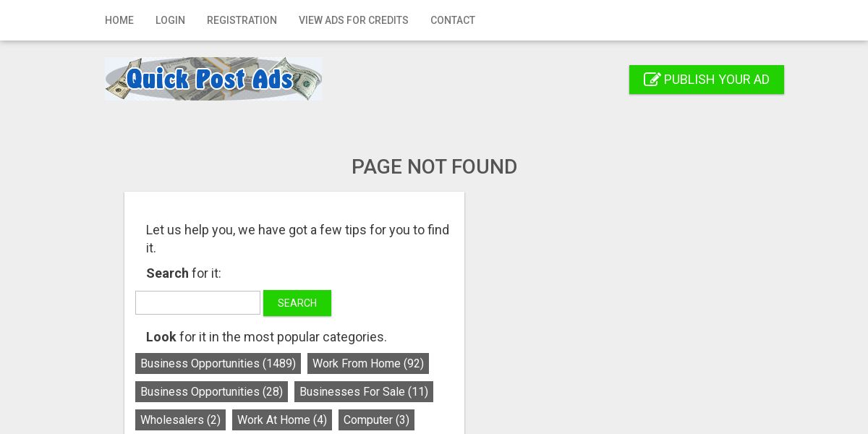Focus the search text field

[x=197, y=302]
